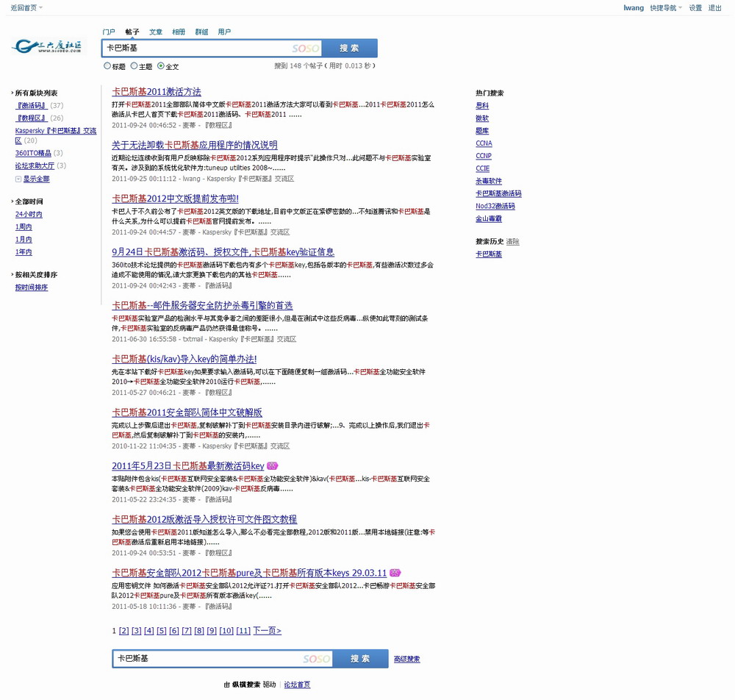Filter by the 360ITO精品 board
Screen dimensions: 735x700
point(33,154)
